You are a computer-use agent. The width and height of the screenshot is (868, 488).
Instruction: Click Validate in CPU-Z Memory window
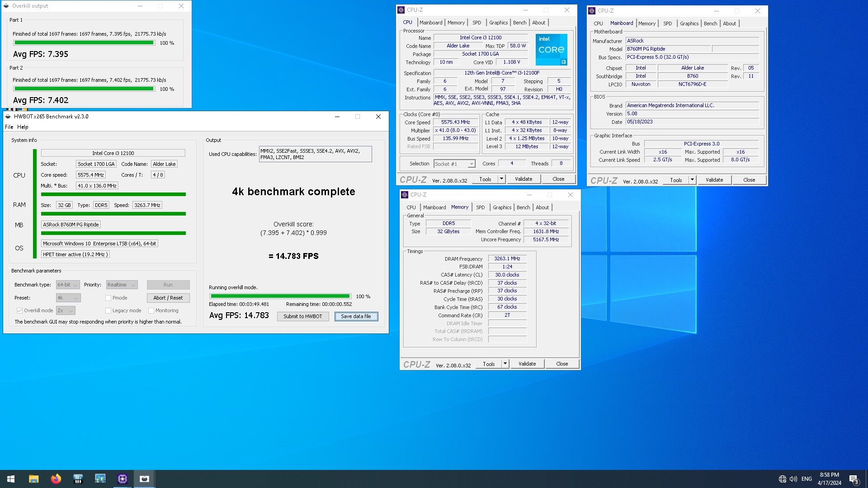tap(527, 364)
